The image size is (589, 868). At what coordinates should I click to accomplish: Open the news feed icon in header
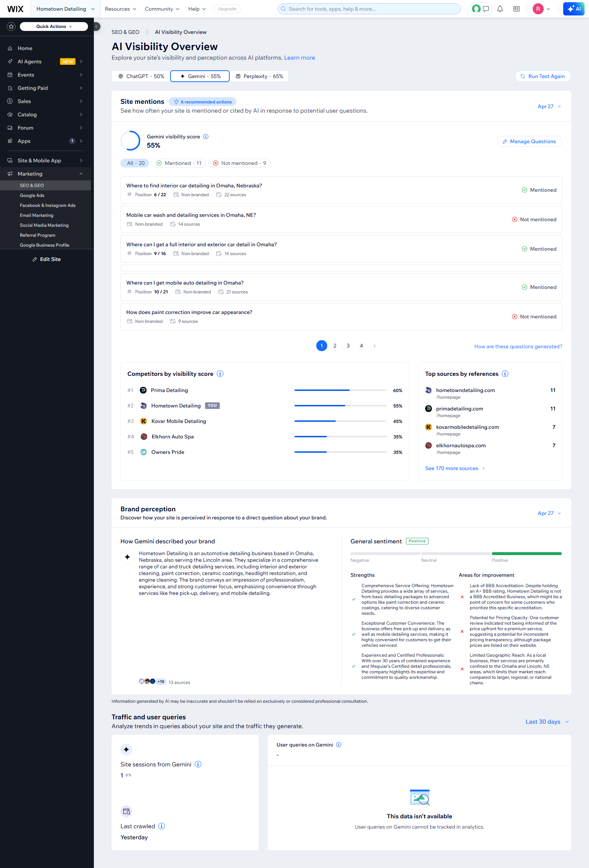pos(516,9)
